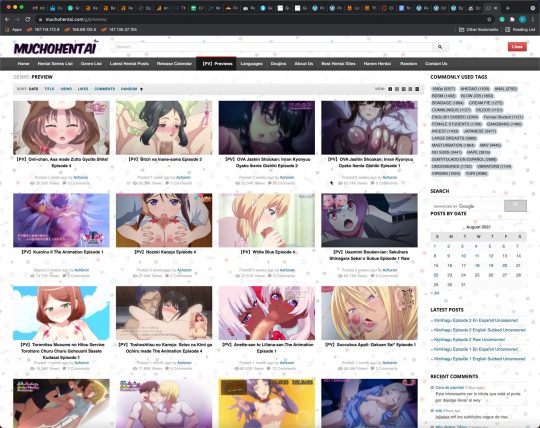Open the Reading List in the bookmarks bar
Image resolution: width=540 pixels, height=428 pixels.
pos(520,30)
